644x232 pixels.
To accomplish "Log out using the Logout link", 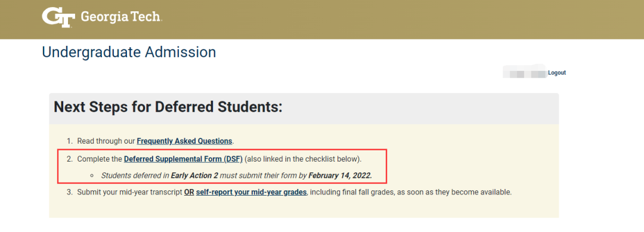I will [557, 73].
